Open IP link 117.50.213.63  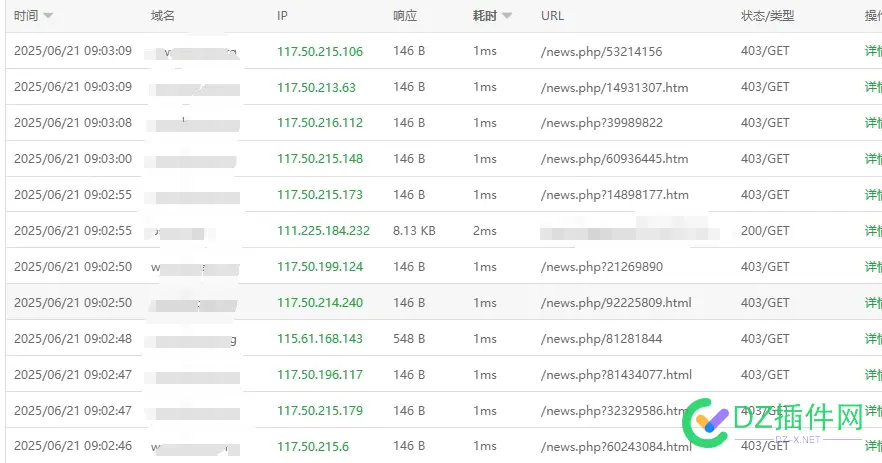pos(316,87)
